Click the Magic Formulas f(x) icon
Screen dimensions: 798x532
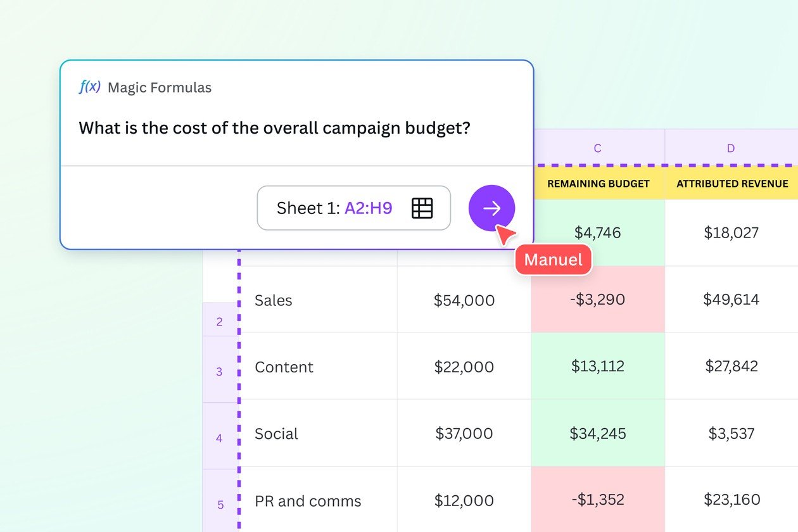pyautogui.click(x=89, y=87)
